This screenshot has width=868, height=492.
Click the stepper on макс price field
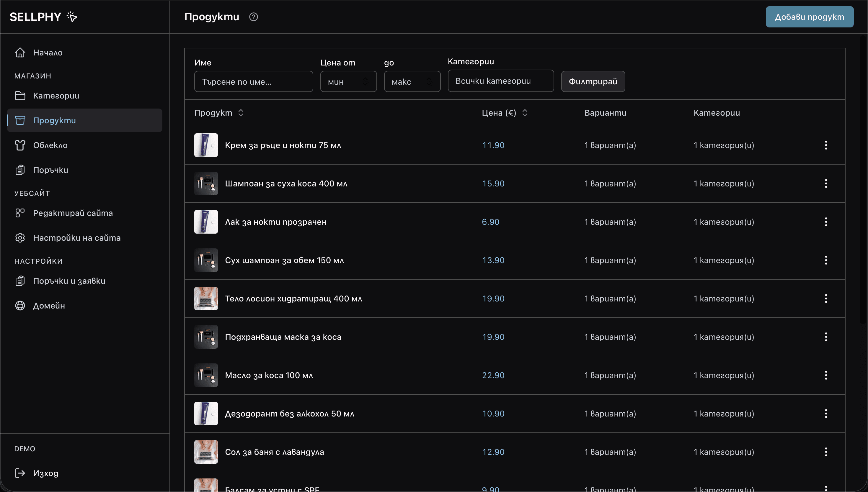click(429, 81)
